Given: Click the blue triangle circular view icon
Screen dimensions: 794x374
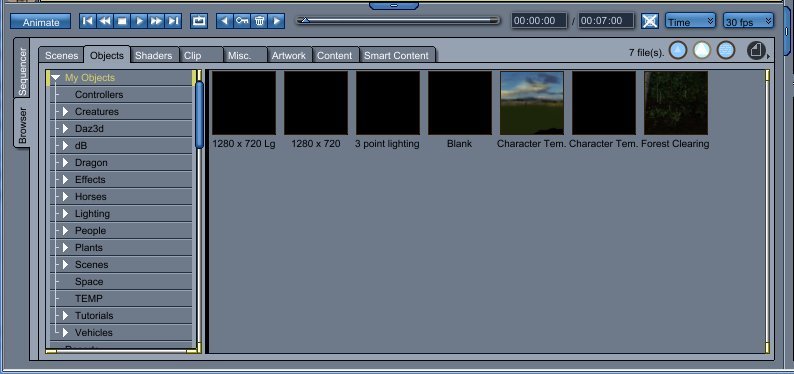Looking at the screenshot, I should click(x=678, y=50).
